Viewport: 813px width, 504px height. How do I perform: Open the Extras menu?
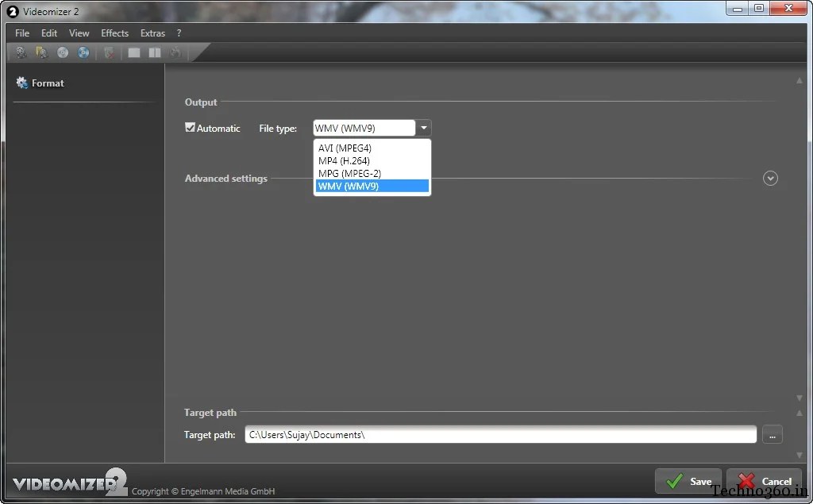click(152, 33)
